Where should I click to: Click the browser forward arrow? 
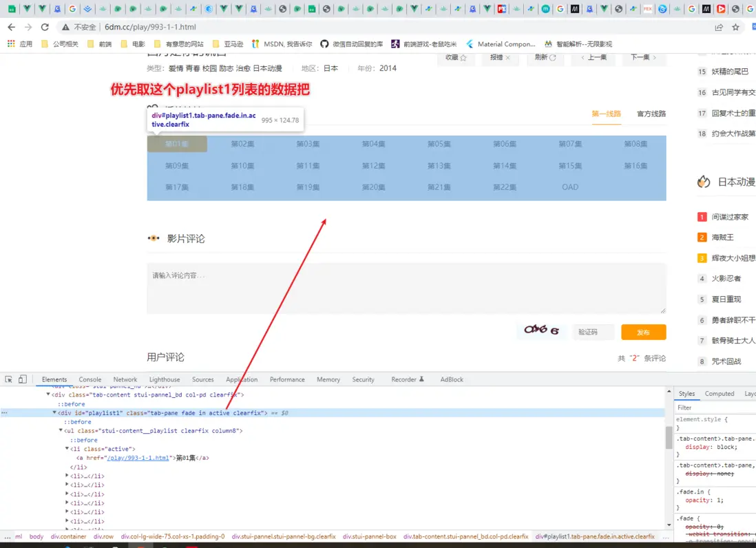pyautogui.click(x=28, y=27)
